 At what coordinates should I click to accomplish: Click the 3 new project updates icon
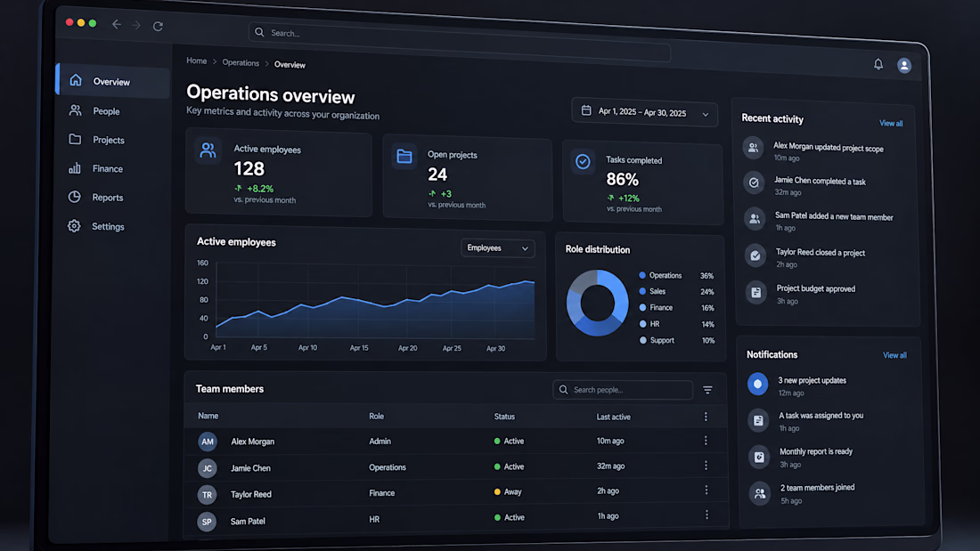pyautogui.click(x=757, y=384)
